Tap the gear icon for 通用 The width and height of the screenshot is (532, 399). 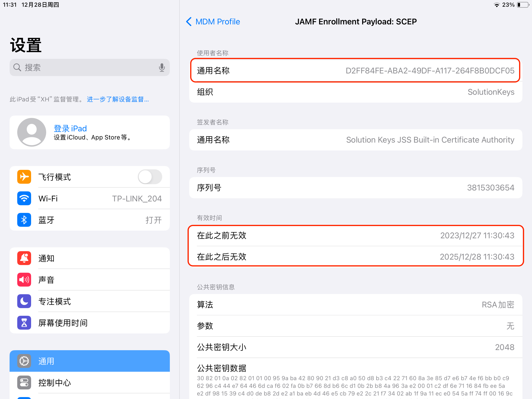24,361
